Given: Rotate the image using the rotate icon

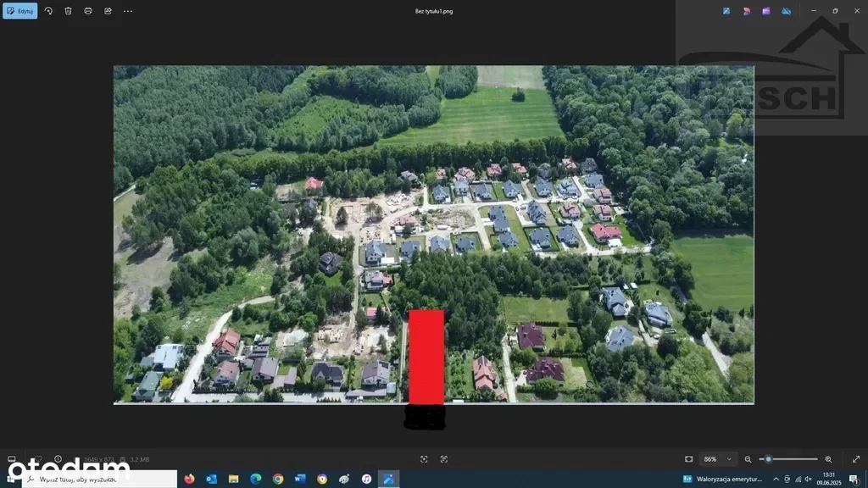Looking at the screenshot, I should click(x=48, y=11).
